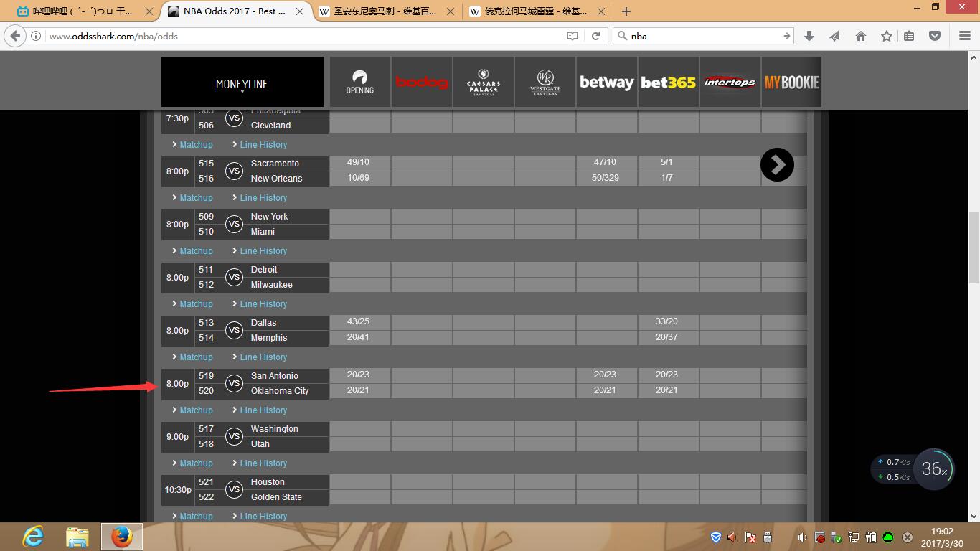This screenshot has width=980, height=551.
Task: Click the paper plane send icon
Action: pos(834,36)
